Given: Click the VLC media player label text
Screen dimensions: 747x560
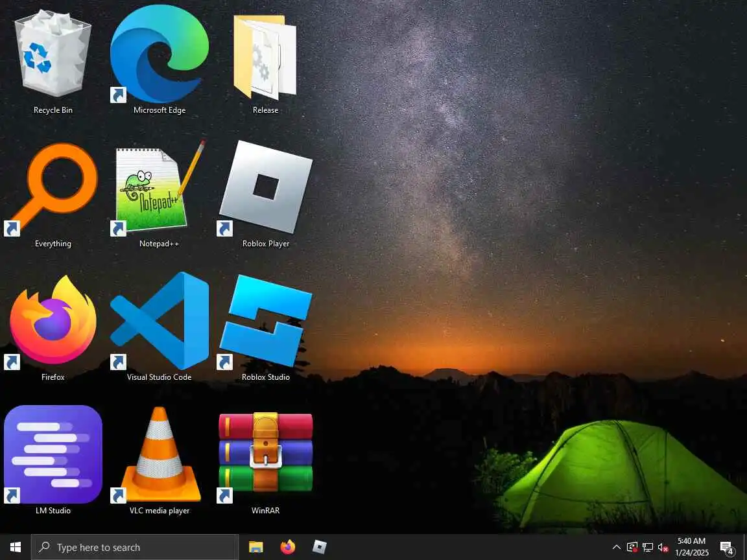Looking at the screenshot, I should 159,511.
